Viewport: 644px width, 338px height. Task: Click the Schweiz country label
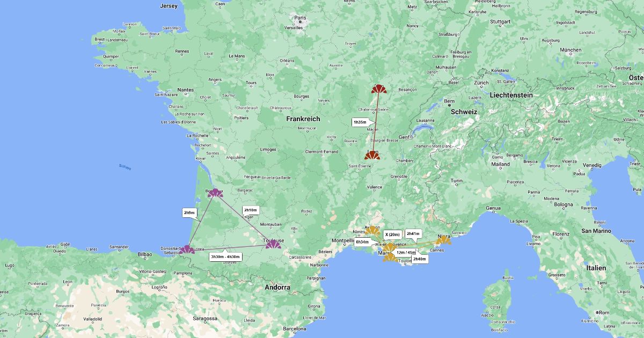(464, 112)
